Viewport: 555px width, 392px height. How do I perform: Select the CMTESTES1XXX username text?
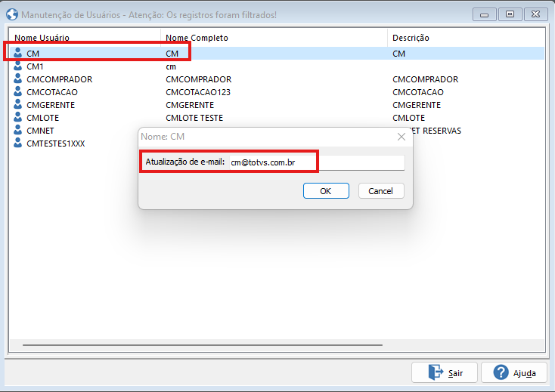tap(55, 144)
